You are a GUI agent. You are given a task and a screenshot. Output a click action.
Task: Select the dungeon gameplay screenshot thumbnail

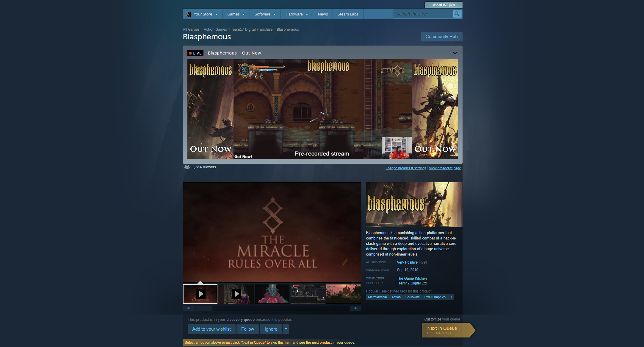(308, 294)
